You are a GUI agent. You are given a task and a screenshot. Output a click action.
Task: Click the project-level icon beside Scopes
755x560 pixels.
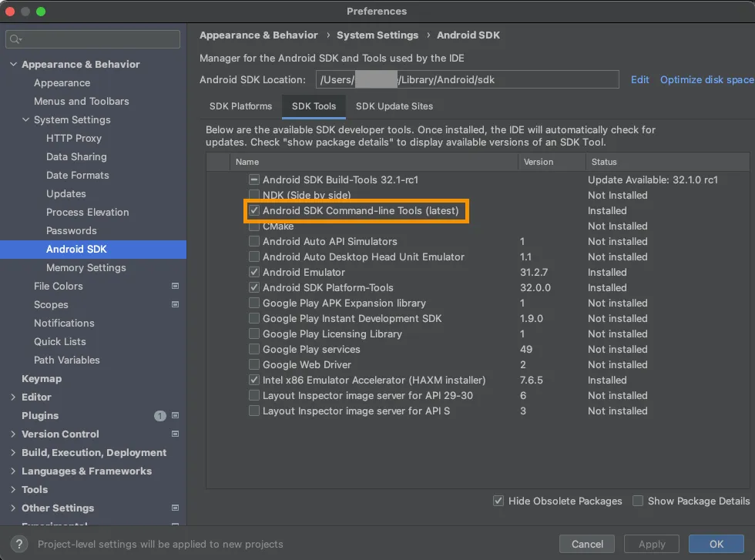tap(176, 304)
